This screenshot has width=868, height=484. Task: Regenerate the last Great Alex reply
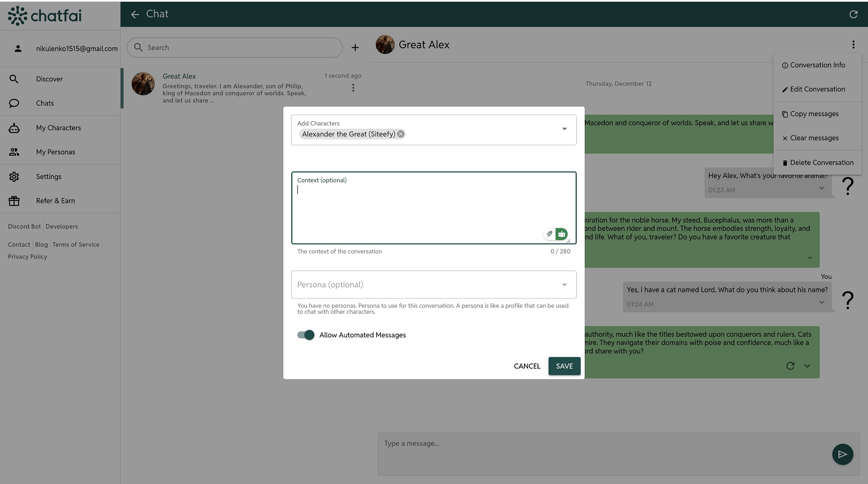point(790,366)
